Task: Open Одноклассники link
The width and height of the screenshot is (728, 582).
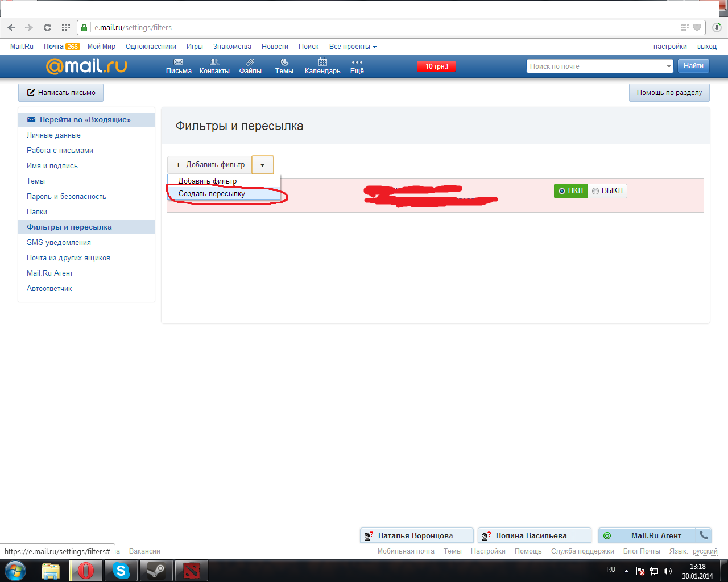Action: (x=151, y=47)
